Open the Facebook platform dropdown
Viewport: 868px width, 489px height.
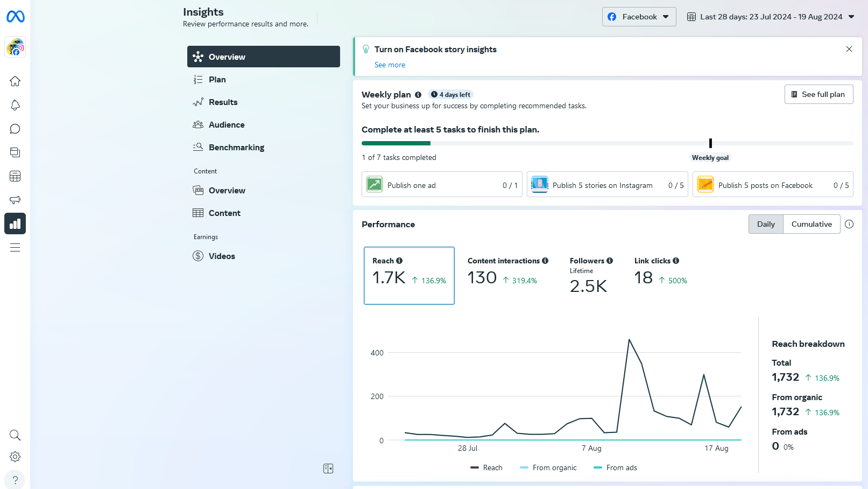point(639,17)
